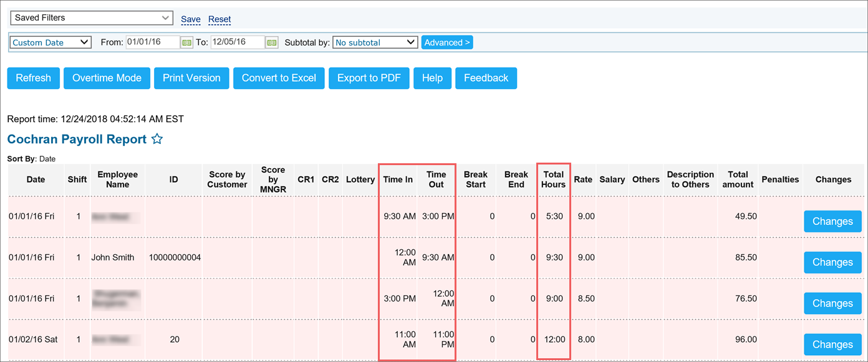Click the From date calendar icon
The image size is (868, 362).
[186, 42]
